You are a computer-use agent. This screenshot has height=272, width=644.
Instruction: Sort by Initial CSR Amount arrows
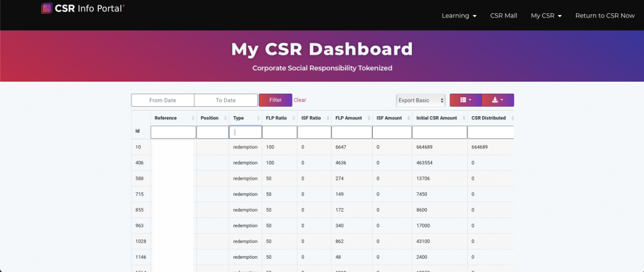464,118
